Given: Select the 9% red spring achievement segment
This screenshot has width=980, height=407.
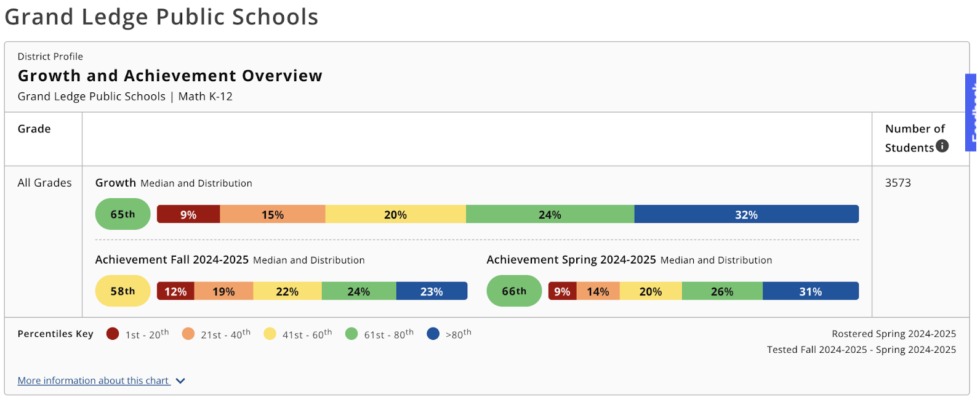Looking at the screenshot, I should 562,291.
